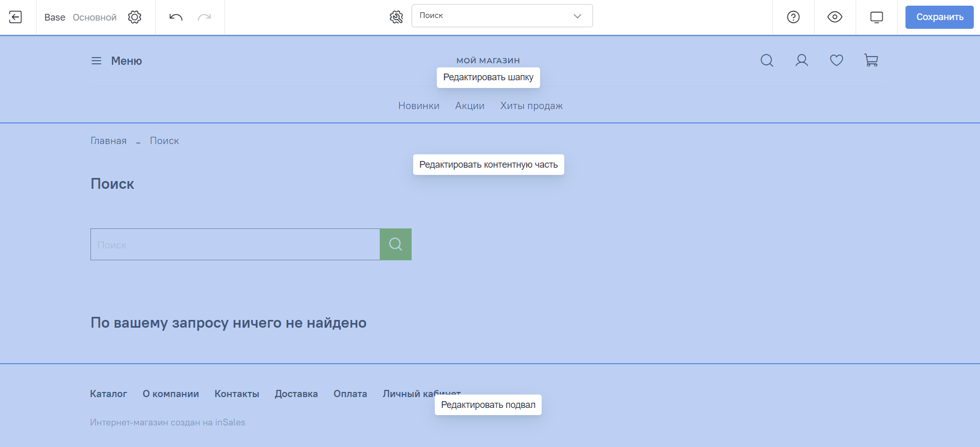
Task: Focus the Поиск search input field
Action: pyautogui.click(x=235, y=244)
